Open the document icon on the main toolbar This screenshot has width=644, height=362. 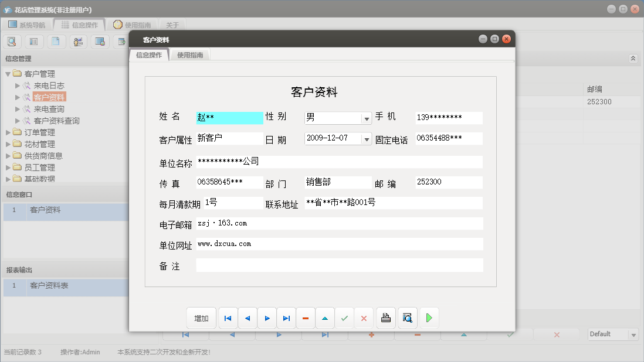[55, 41]
